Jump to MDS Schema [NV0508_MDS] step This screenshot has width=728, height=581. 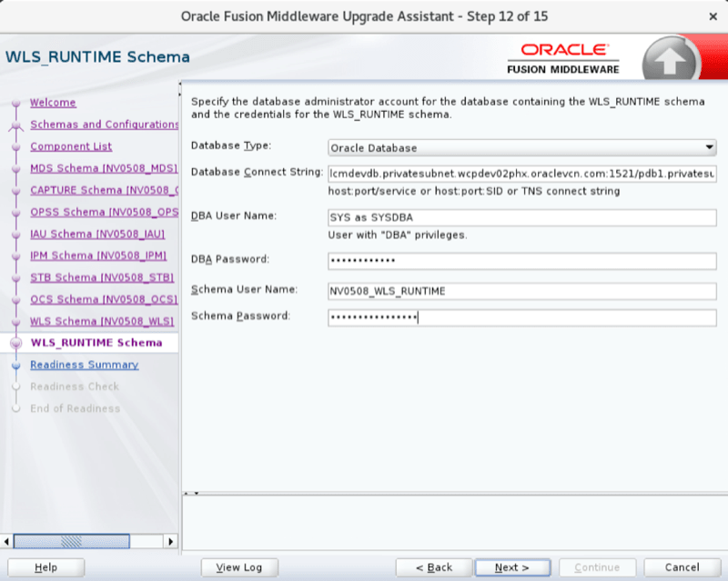click(104, 168)
